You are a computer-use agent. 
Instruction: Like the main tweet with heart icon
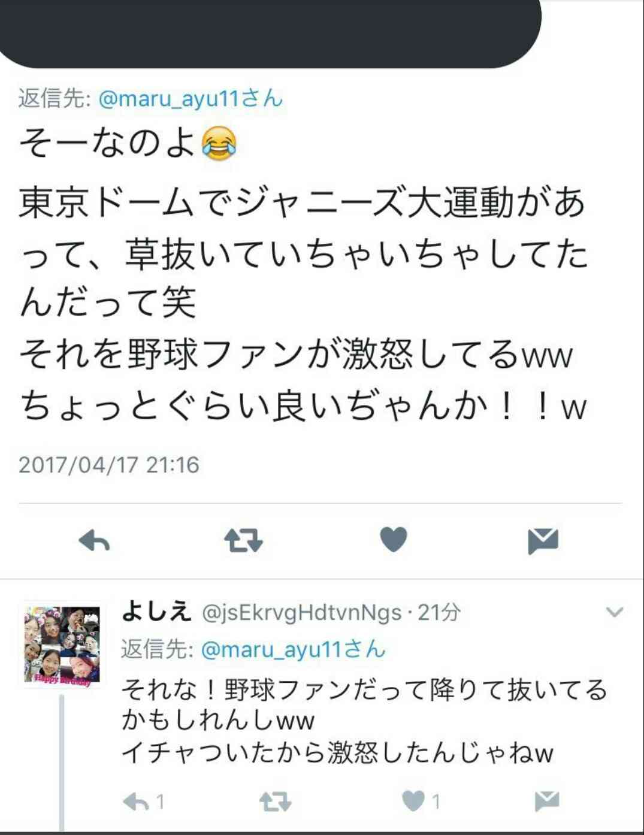click(x=394, y=539)
